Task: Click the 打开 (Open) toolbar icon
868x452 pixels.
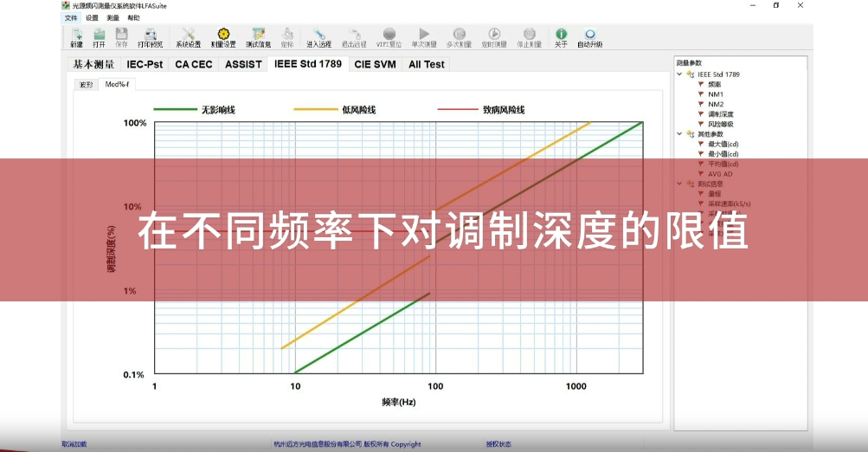Action: [x=99, y=36]
